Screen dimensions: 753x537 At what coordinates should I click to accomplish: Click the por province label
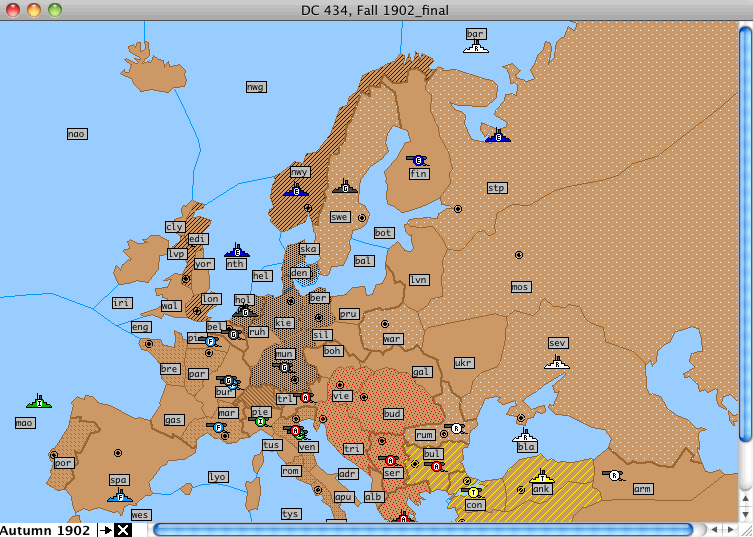[x=63, y=463]
